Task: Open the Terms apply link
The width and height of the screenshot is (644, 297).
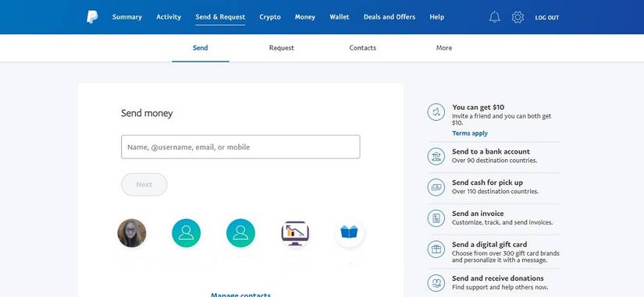Action: coord(470,133)
